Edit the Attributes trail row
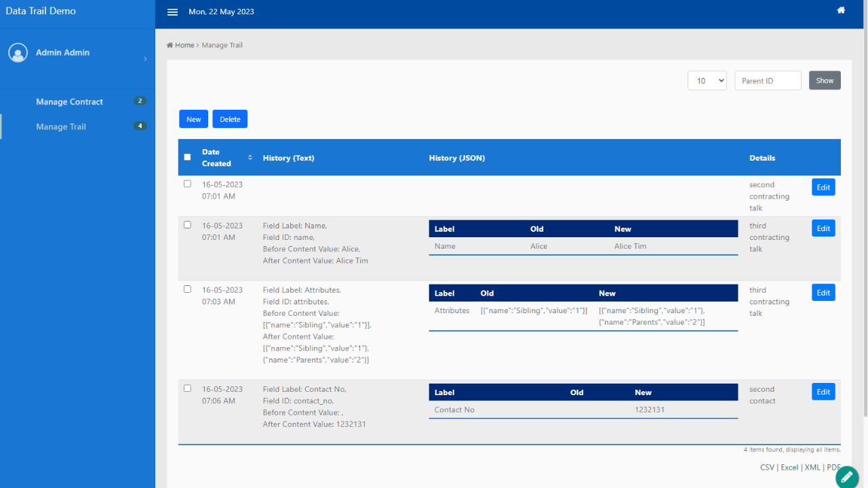This screenshot has width=868, height=488. (x=823, y=293)
